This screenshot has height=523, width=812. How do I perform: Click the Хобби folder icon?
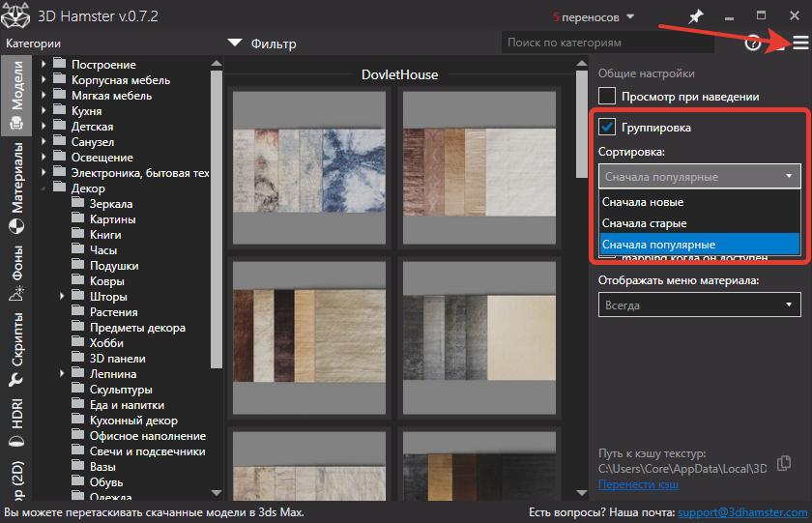pyautogui.click(x=77, y=342)
